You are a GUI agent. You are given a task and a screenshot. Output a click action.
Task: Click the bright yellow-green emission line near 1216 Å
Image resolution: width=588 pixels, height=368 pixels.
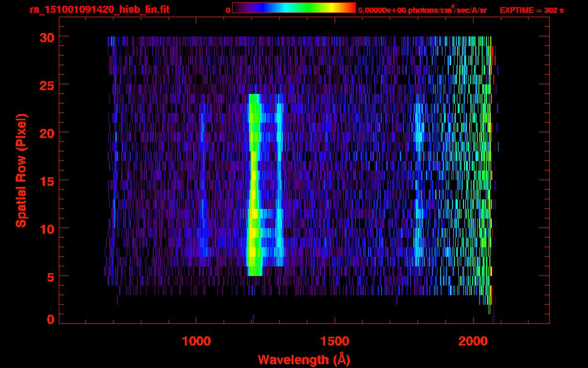click(254, 185)
